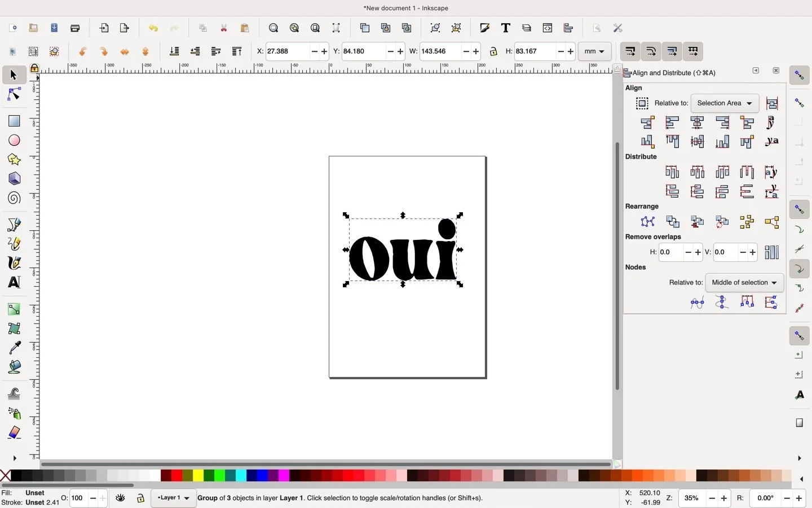Open Inkscape Preferences via the wrench icon
The width and height of the screenshot is (812, 508).
618,28
